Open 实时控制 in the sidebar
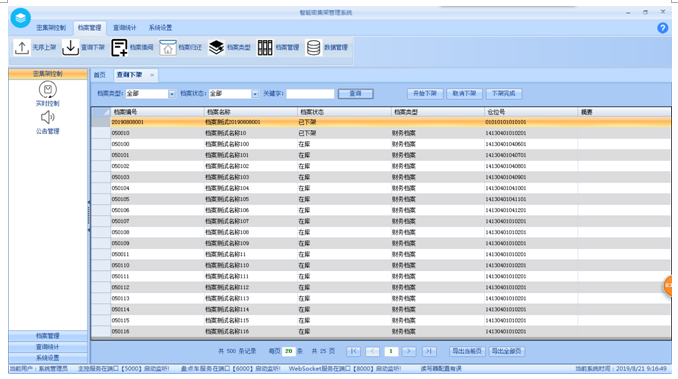The image size is (678, 379). pos(48,94)
